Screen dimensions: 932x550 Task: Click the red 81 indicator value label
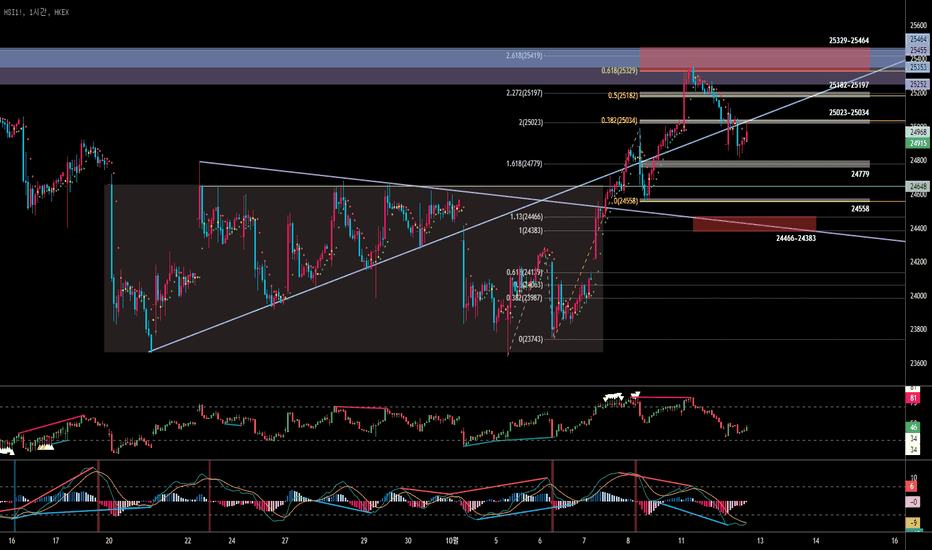click(x=913, y=398)
